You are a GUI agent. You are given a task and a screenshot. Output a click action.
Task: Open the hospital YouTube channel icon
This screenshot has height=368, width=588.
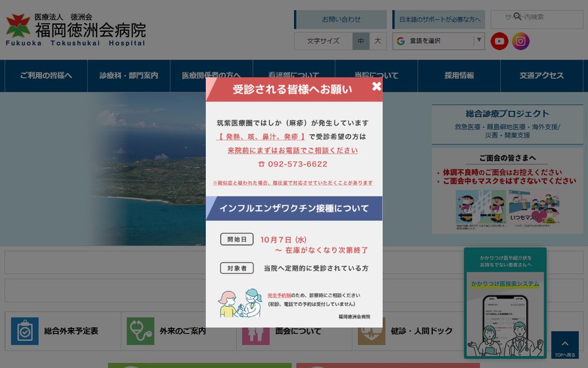coord(499,41)
